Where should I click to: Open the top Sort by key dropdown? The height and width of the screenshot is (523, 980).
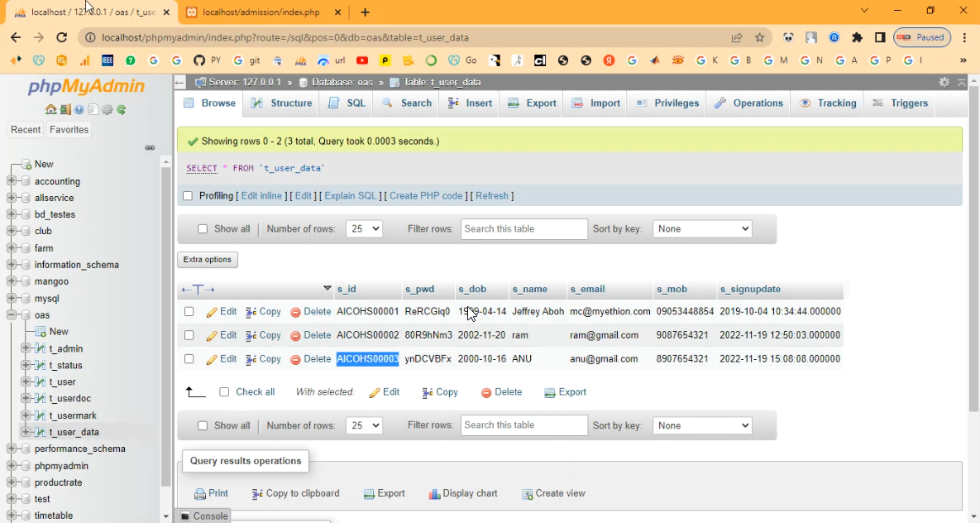click(x=702, y=229)
